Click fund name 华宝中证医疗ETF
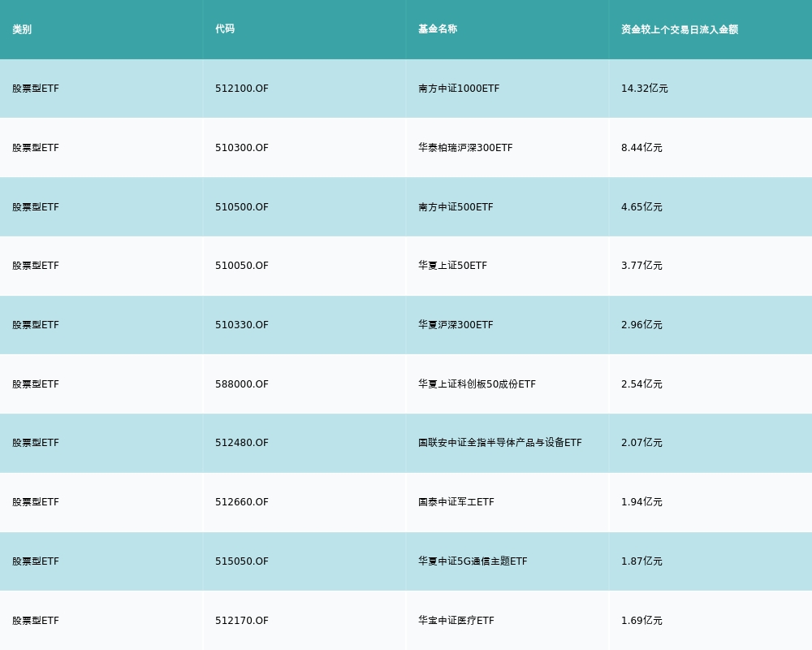The image size is (812, 650). pos(456,621)
